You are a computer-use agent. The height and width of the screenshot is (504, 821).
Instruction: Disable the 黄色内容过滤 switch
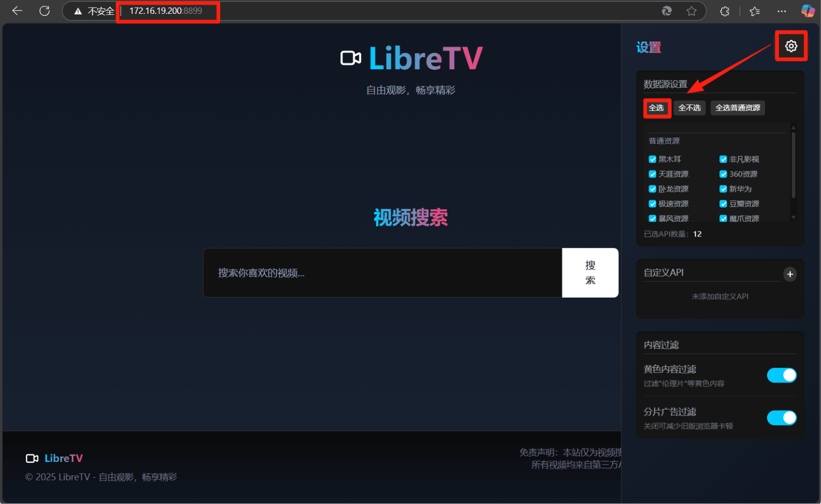(x=781, y=375)
